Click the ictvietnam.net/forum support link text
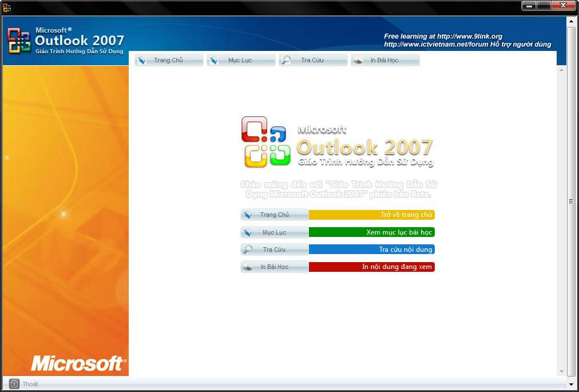The image size is (579, 392). pyautogui.click(x=467, y=44)
